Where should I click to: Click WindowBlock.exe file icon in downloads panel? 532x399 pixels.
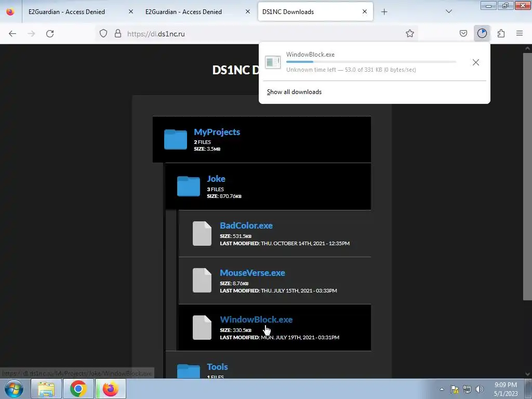pos(273,62)
